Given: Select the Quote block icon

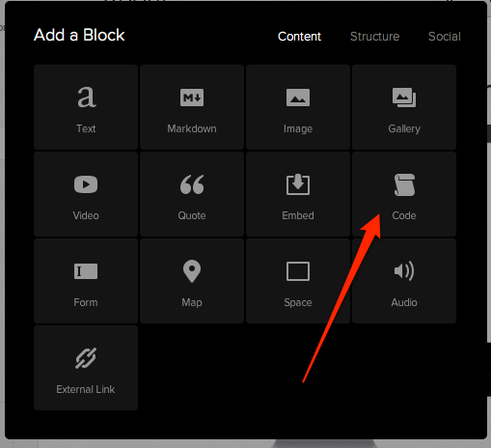Looking at the screenshot, I should pyautogui.click(x=192, y=184).
